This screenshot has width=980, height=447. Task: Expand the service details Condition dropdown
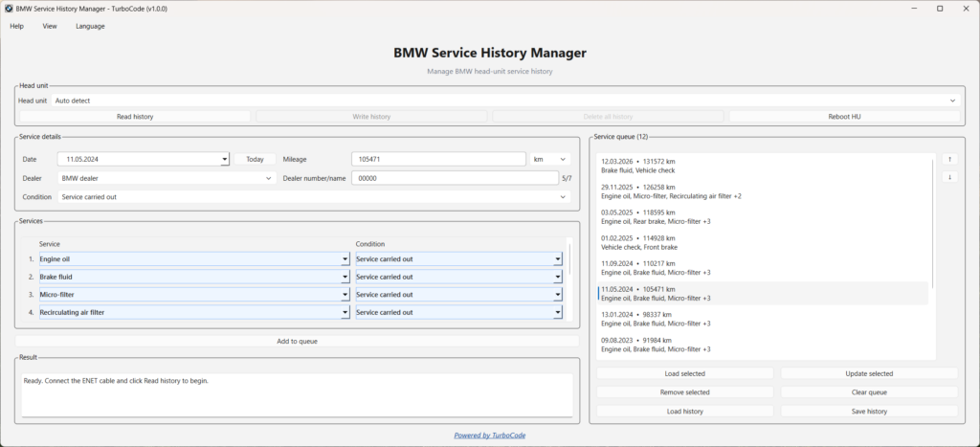coord(314,197)
